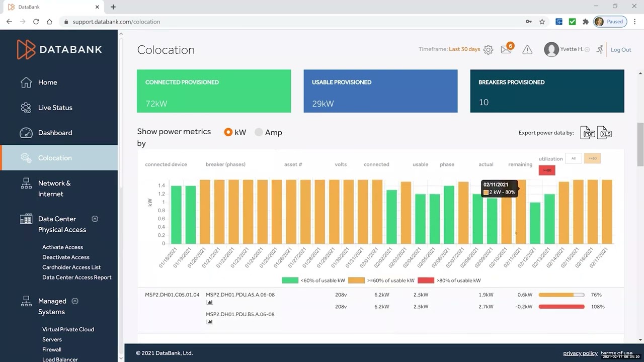Viewport: 644px width, 362px height.
Task: Filter utilization by red >=80 swatch
Action: [547, 170]
